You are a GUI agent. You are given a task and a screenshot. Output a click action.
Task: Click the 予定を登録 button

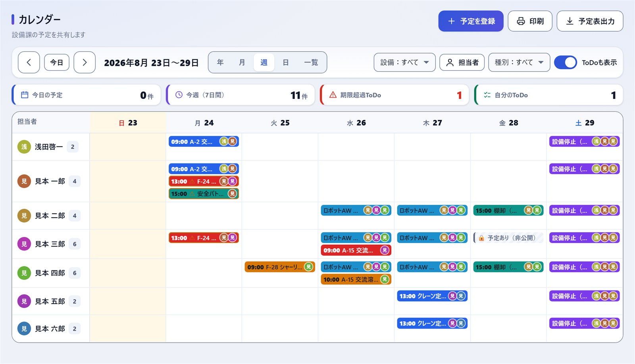pyautogui.click(x=471, y=21)
